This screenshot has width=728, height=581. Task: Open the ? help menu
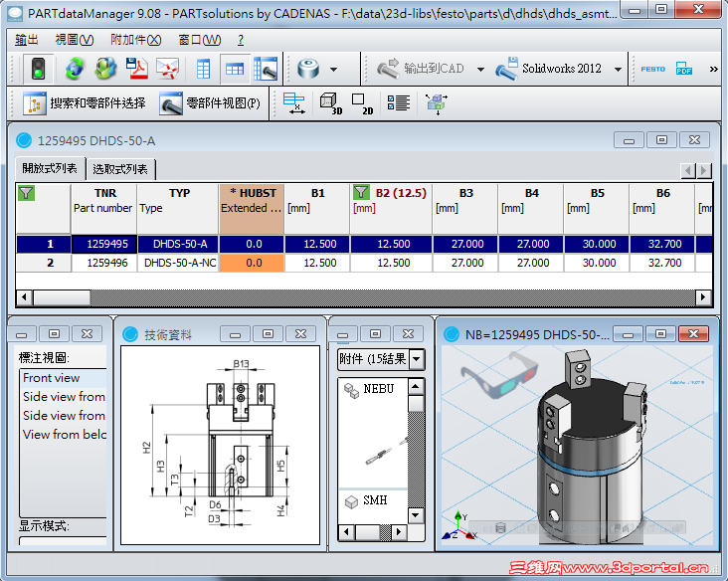click(241, 40)
